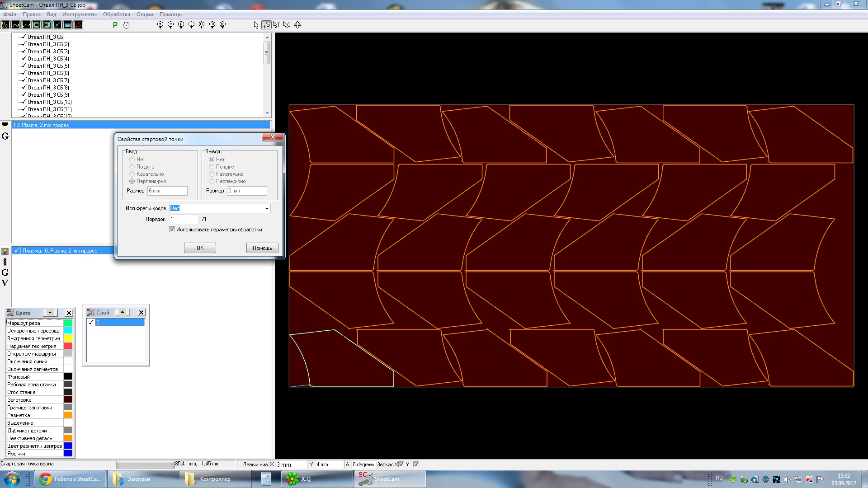Select the arrow pointer tool
Screen dimensions: 868x488
click(256, 25)
